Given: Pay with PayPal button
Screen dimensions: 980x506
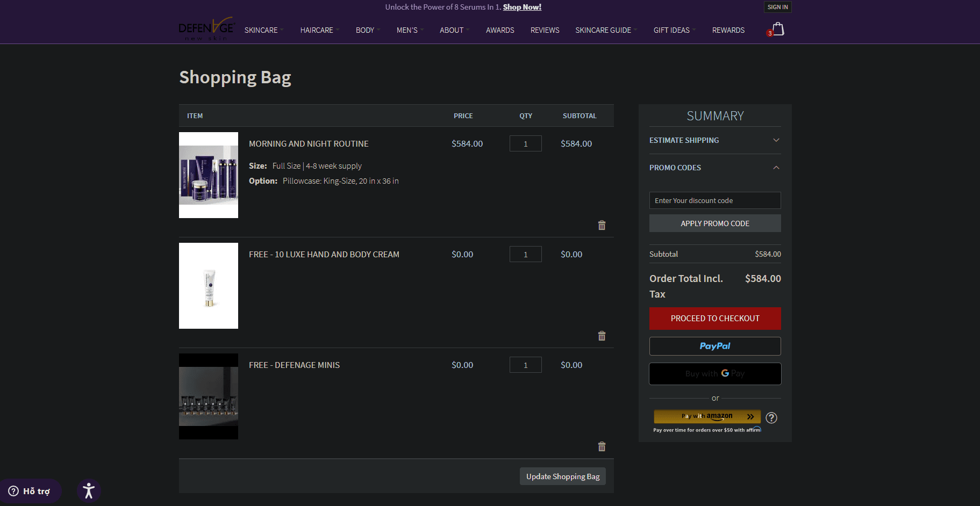Looking at the screenshot, I should click(x=715, y=346).
